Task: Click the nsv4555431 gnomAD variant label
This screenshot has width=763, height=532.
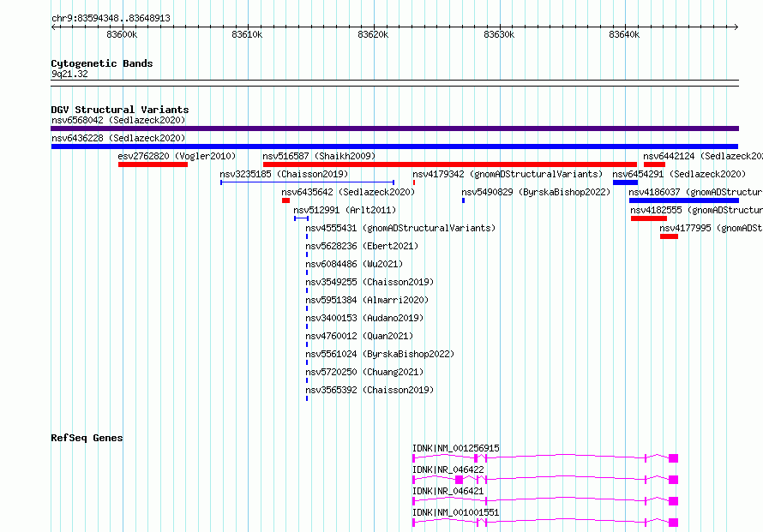Action: (x=400, y=228)
